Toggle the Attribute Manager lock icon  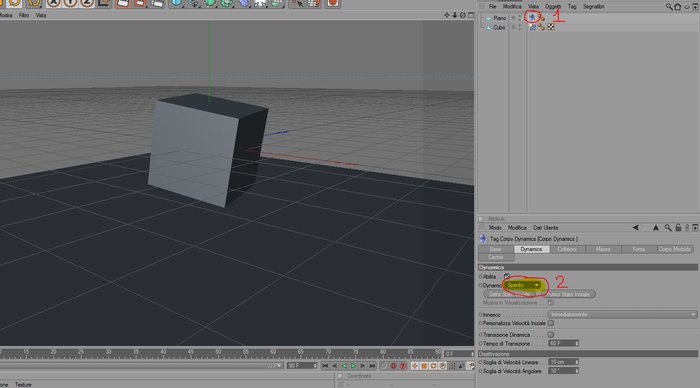[x=678, y=228]
